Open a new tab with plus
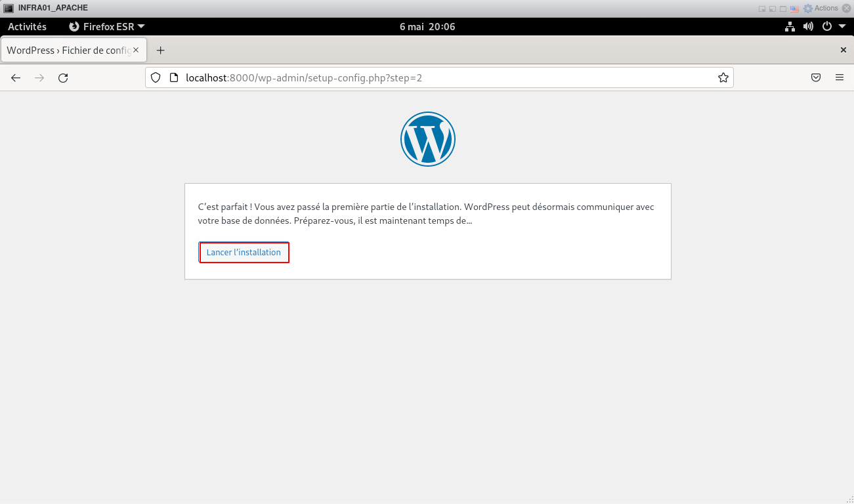 160,51
